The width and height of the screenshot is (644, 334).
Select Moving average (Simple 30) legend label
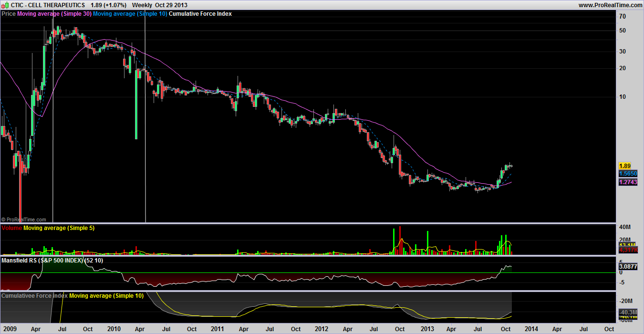[x=54, y=14]
